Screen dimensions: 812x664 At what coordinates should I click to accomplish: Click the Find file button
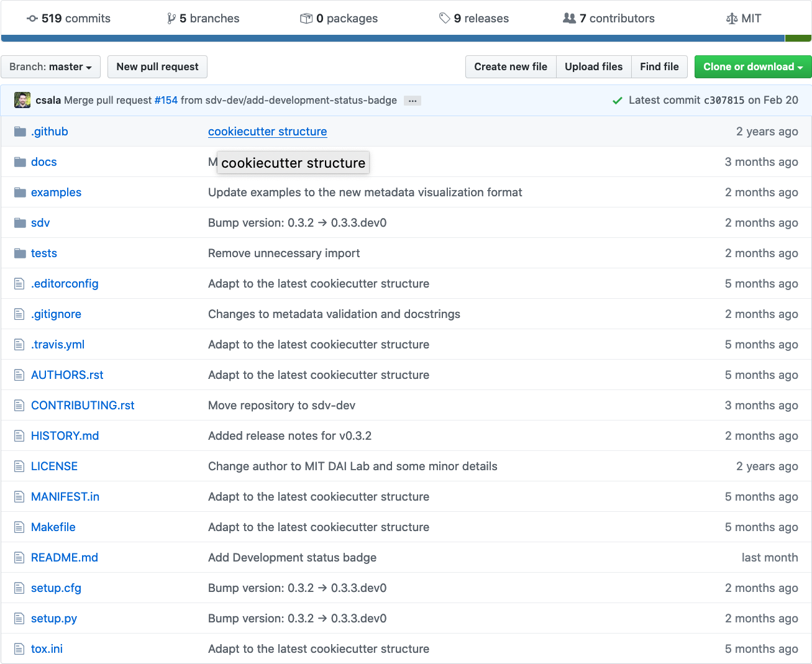659,67
